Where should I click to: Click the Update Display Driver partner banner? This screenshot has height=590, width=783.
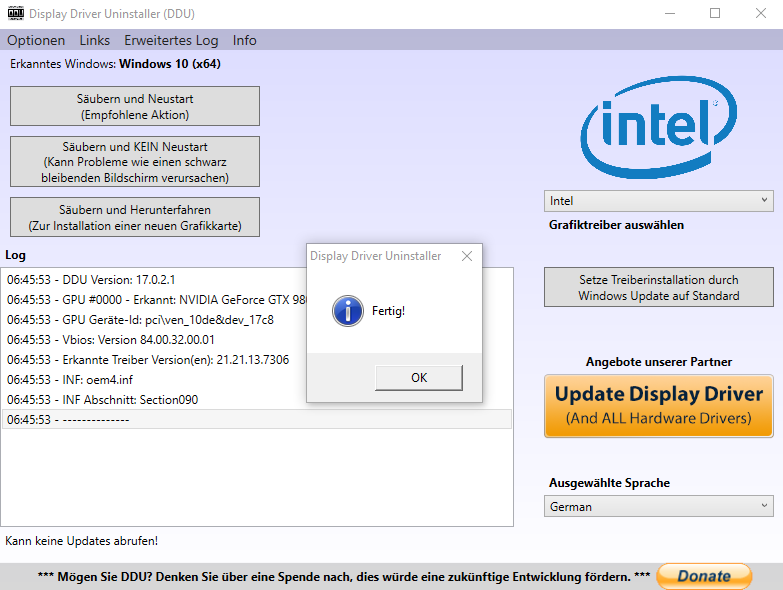pyautogui.click(x=659, y=406)
